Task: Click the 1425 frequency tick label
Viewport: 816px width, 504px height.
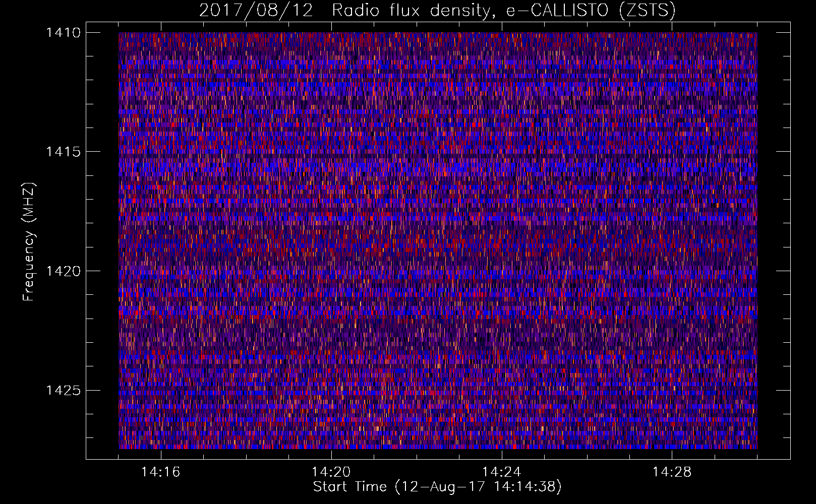Action: [x=63, y=390]
